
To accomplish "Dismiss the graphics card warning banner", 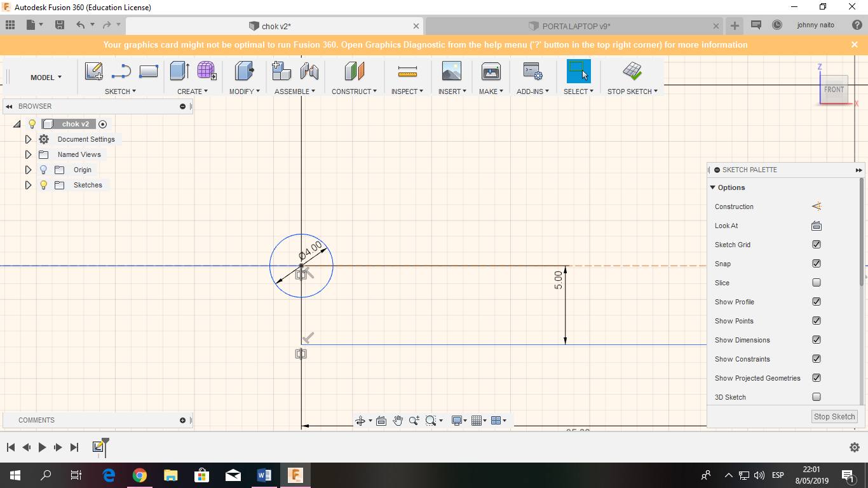I will pyautogui.click(x=855, y=44).
